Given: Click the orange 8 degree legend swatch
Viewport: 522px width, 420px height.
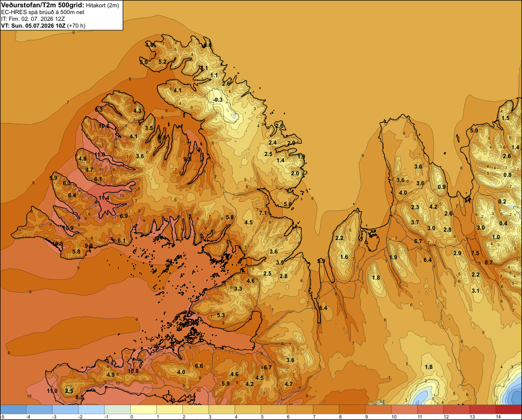Looking at the screenshot, I should tap(352, 410).
